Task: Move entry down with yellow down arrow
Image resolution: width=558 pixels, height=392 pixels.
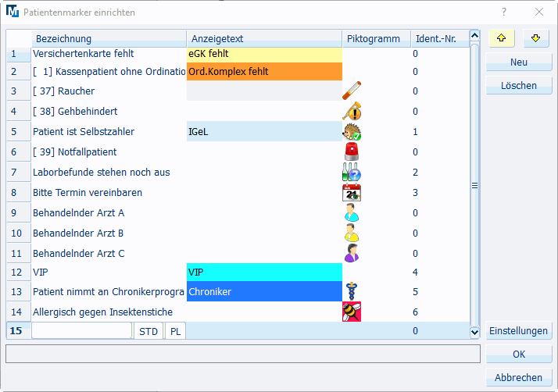Action: pos(537,38)
